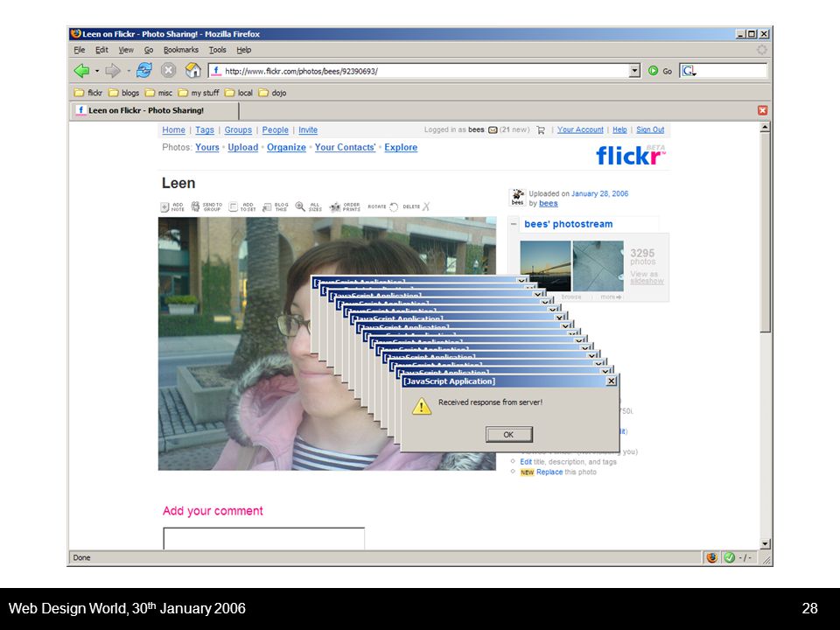This screenshot has width=840, height=630.
Task: Open the Help menu in the menu bar
Action: 244,50
